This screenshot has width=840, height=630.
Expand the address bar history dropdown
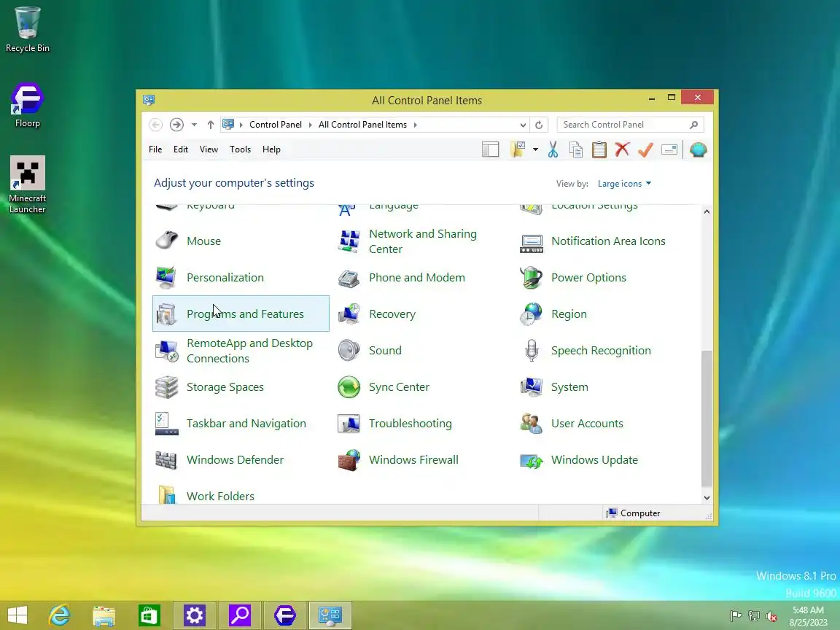tap(523, 125)
